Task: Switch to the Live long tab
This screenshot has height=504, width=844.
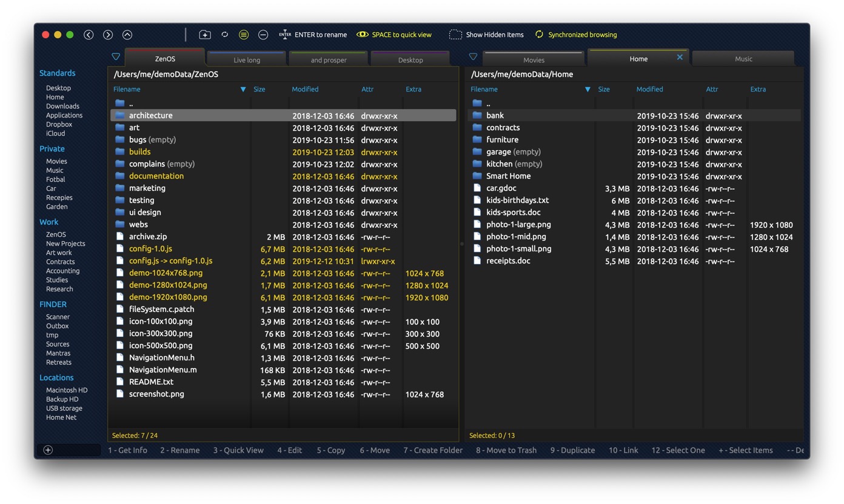Action: (x=247, y=60)
